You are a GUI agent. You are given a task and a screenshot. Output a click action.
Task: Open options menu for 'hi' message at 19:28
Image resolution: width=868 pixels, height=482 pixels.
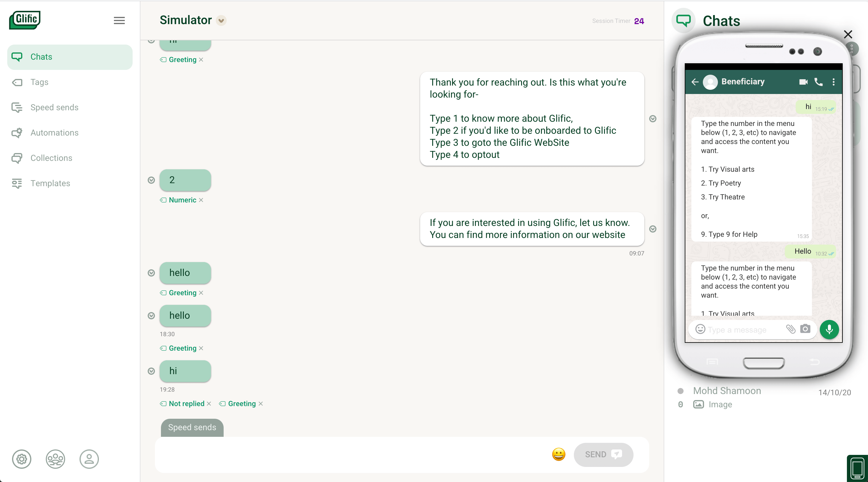(x=151, y=371)
